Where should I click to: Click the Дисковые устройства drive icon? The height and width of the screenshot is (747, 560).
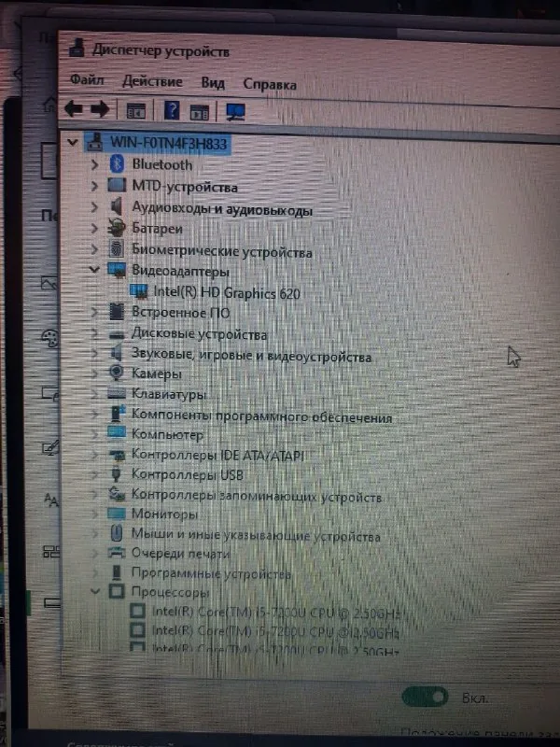coord(117,334)
